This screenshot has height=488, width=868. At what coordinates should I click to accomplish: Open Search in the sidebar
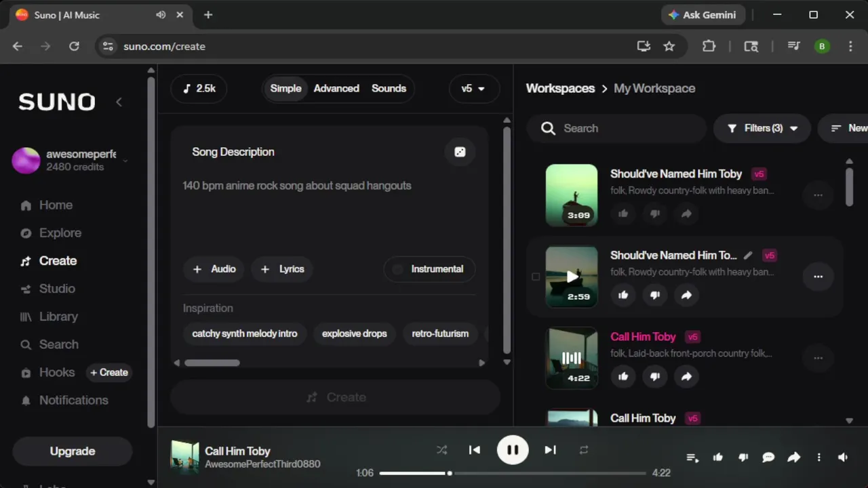tap(50, 344)
